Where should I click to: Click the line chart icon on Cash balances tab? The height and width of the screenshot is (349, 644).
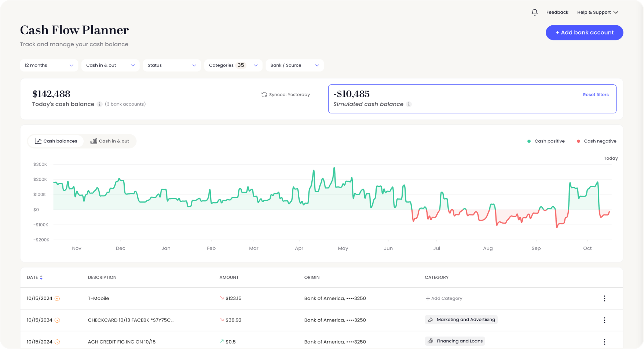click(x=38, y=141)
